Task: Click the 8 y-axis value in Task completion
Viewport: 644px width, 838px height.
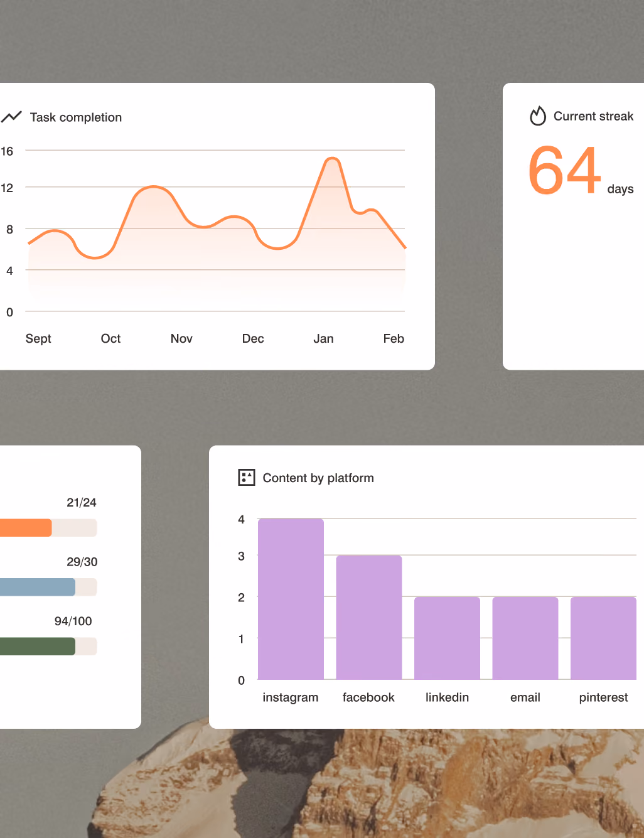Action: tap(9, 229)
